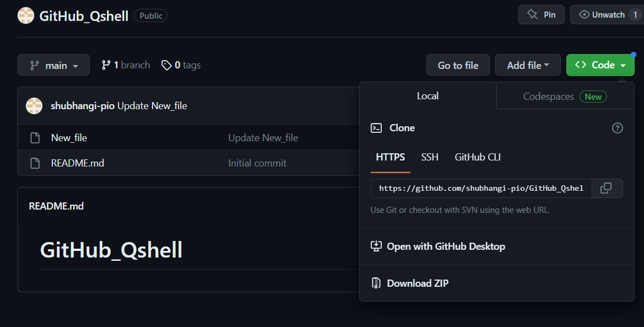Click the tag icon beside 0 tags

pos(166,66)
